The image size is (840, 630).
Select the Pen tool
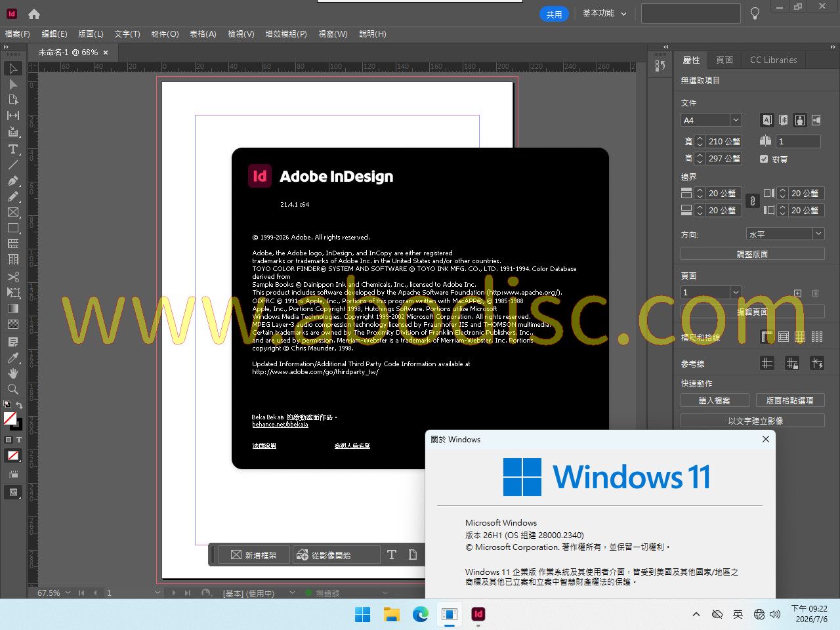tap(13, 180)
